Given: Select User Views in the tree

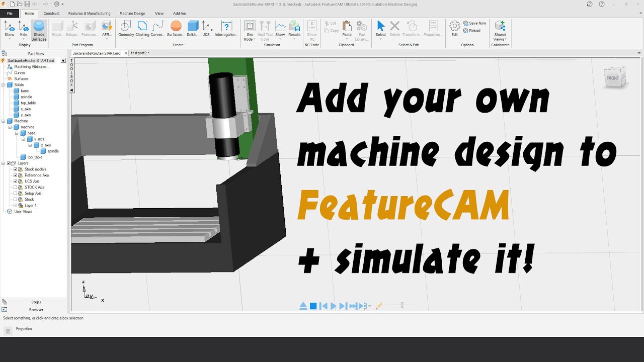Looking at the screenshot, I should 23,212.
